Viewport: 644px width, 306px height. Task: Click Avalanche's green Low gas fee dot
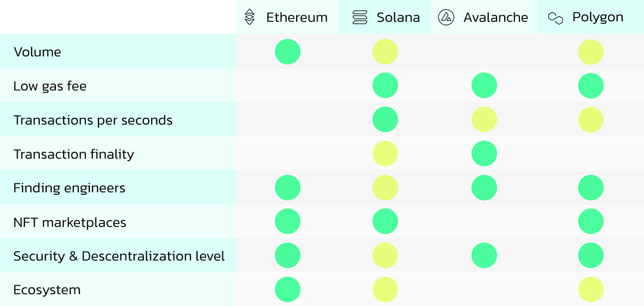[x=484, y=86]
